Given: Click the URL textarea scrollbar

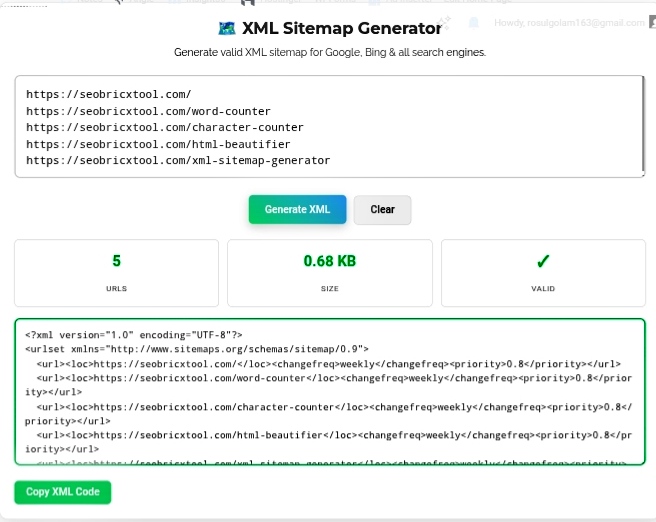Looking at the screenshot, I should pos(643,125).
